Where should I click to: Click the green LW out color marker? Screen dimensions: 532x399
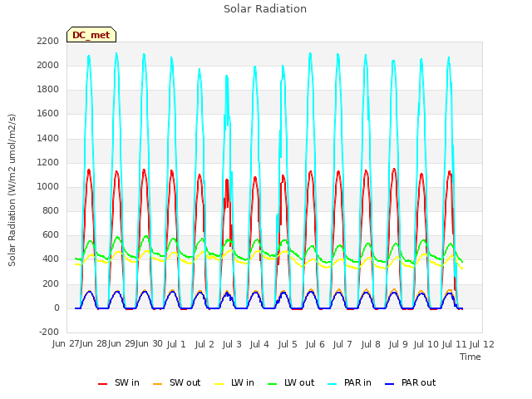[x=273, y=384]
